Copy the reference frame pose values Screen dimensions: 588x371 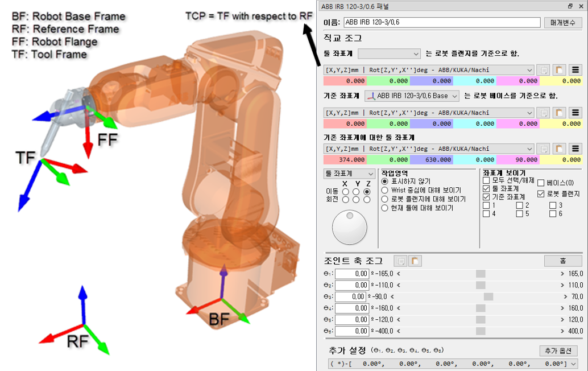tap(543, 113)
